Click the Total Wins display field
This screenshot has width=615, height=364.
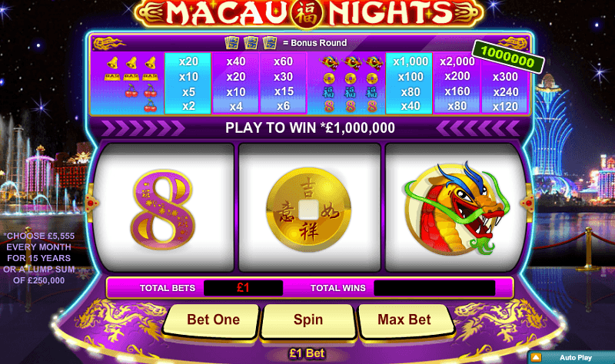point(434,288)
